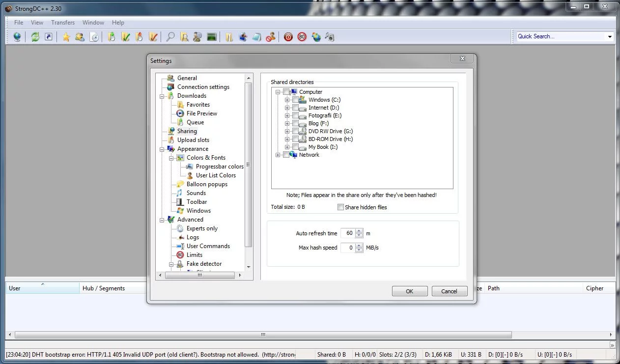Click the Follow last redirect toolbar icon
The width and height of the screenshot is (620, 364).
click(x=49, y=37)
